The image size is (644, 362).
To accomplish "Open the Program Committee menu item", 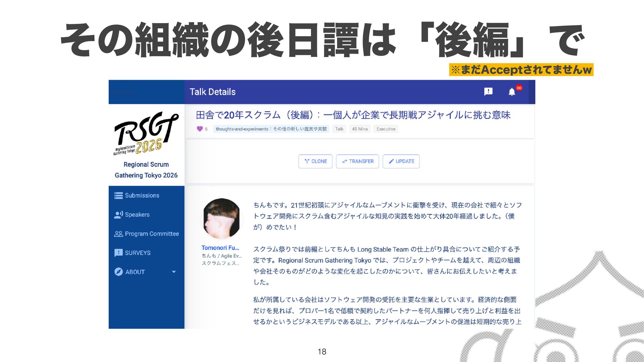I will point(152,234).
